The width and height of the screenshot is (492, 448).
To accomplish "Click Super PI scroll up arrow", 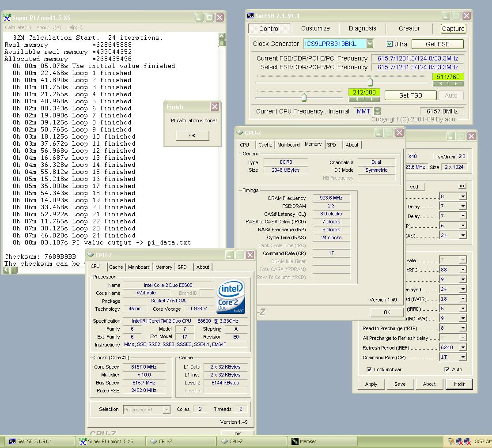I will point(222,36).
